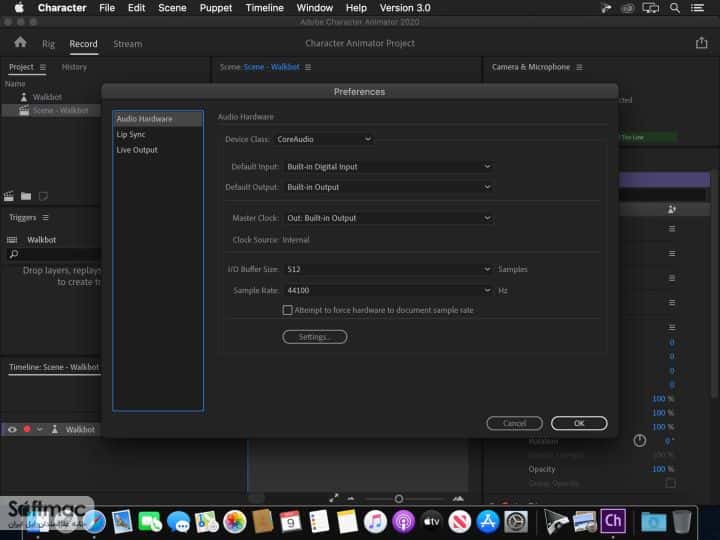The width and height of the screenshot is (720, 540).
Task: Click the Rotation dial icon
Action: pos(640,441)
